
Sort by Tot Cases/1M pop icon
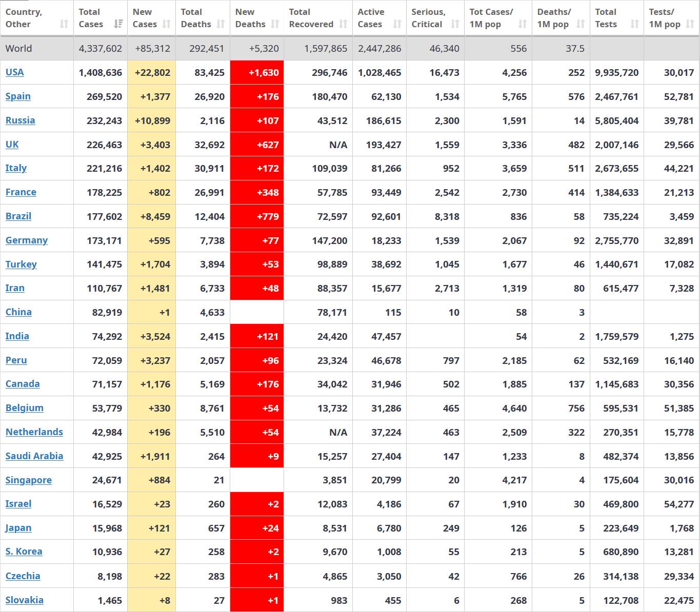click(x=522, y=24)
